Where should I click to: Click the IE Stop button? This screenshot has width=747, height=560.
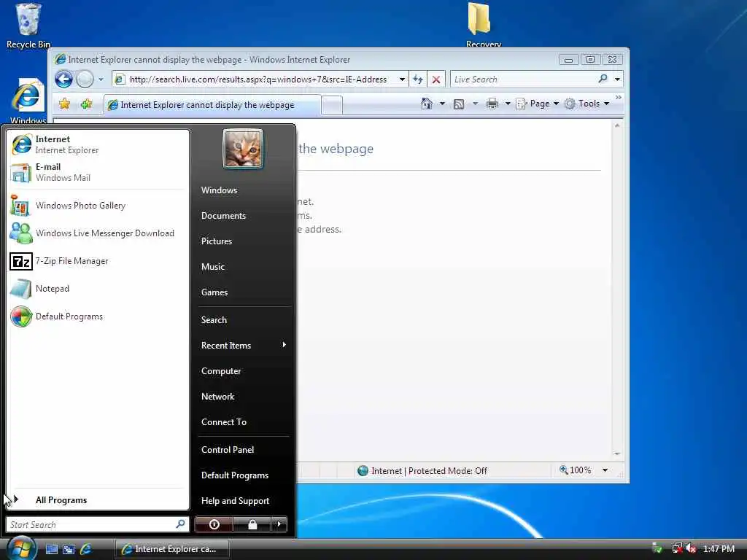[436, 79]
